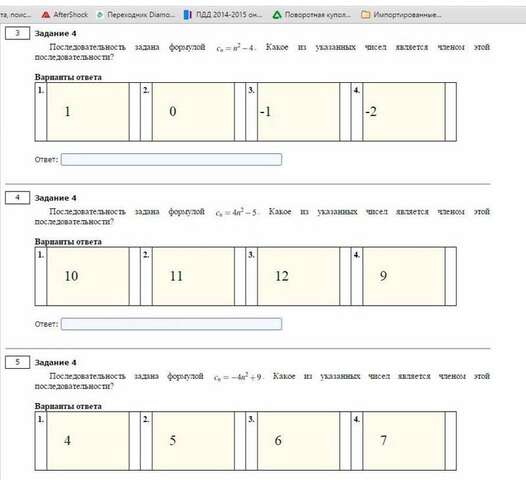Open the Поворотная купол... bookmark
The image size is (526, 480).
pyautogui.click(x=312, y=14)
